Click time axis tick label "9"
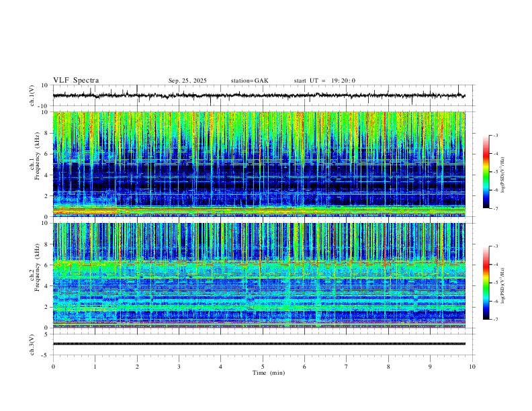This screenshot has height=411, width=532. coord(430,367)
